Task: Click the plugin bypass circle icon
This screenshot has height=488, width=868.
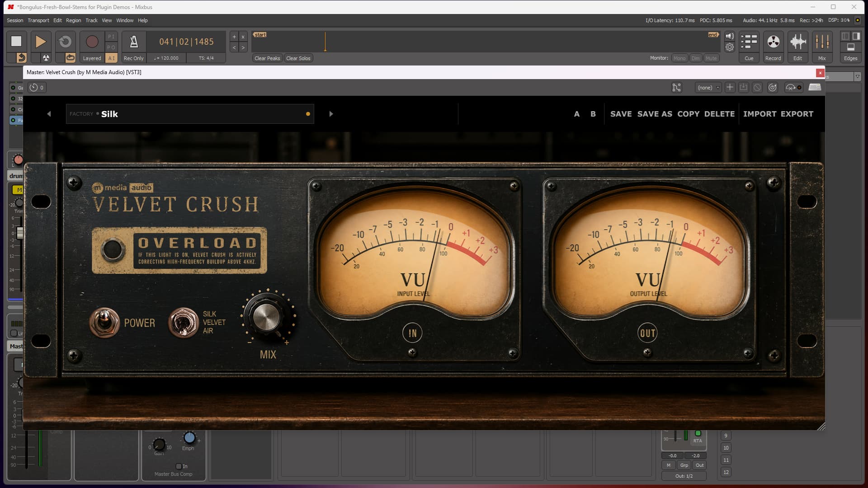Action: (757, 88)
